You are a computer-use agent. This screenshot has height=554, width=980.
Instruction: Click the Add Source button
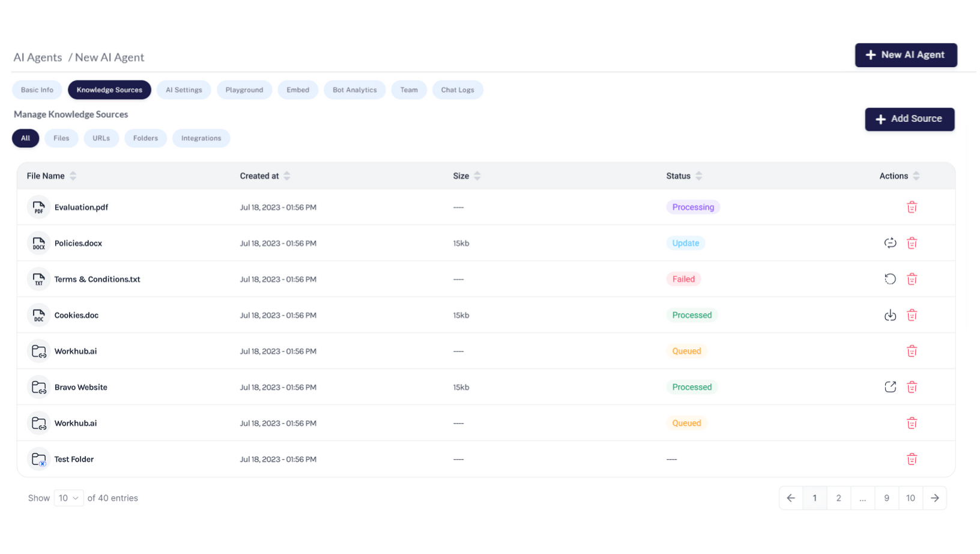pyautogui.click(x=909, y=119)
